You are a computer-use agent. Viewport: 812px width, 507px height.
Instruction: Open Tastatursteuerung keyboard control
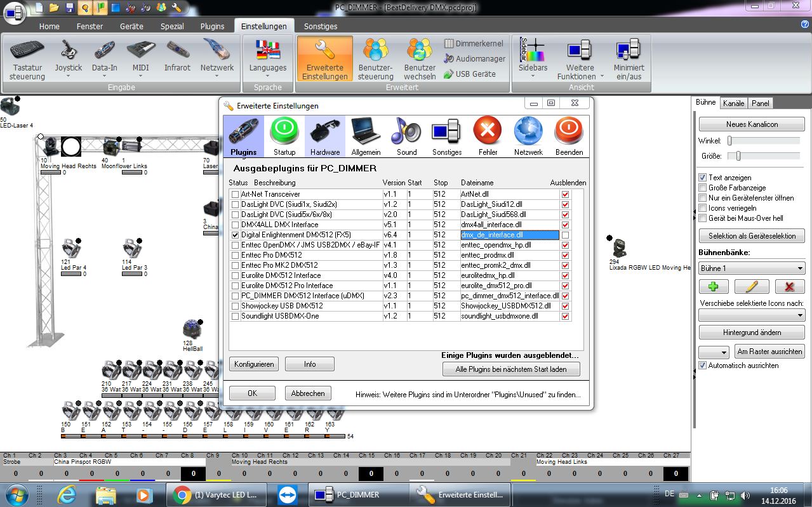tap(27, 60)
